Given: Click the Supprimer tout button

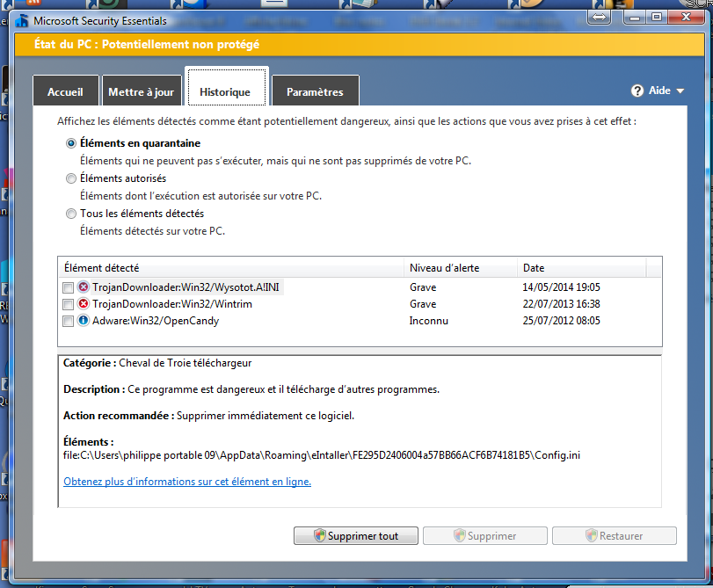Looking at the screenshot, I should (355, 535).
